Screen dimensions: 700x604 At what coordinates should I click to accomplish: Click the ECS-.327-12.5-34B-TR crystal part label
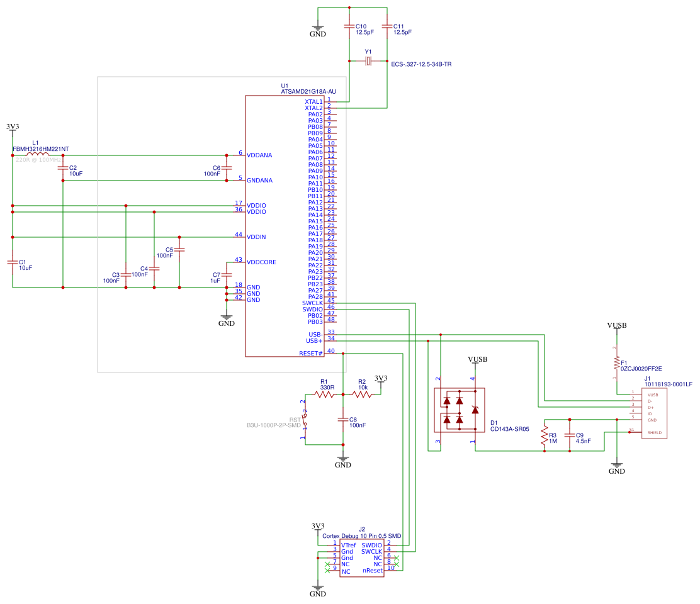coord(421,64)
